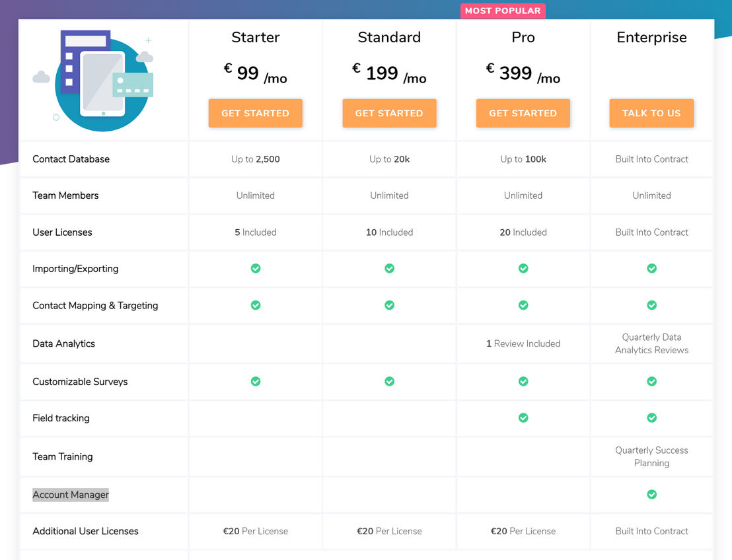Click the Most Popular badge
This screenshot has width=732, height=560.
point(503,11)
